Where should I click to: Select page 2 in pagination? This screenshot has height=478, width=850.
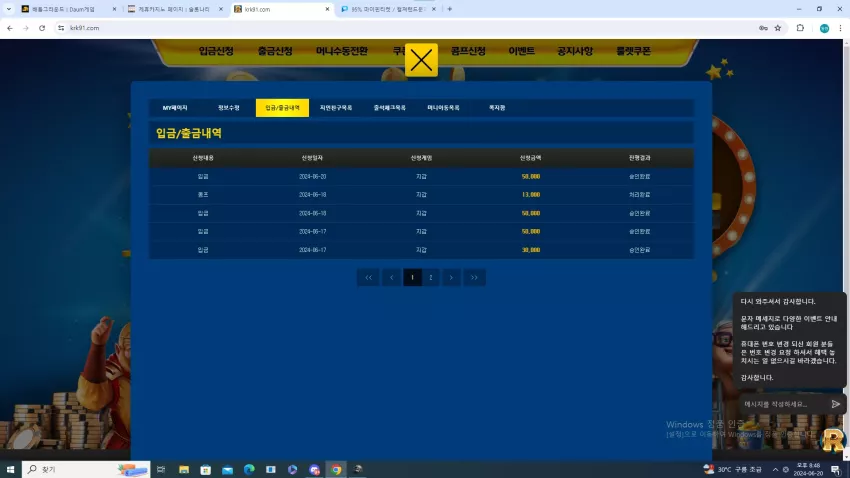coord(431,277)
